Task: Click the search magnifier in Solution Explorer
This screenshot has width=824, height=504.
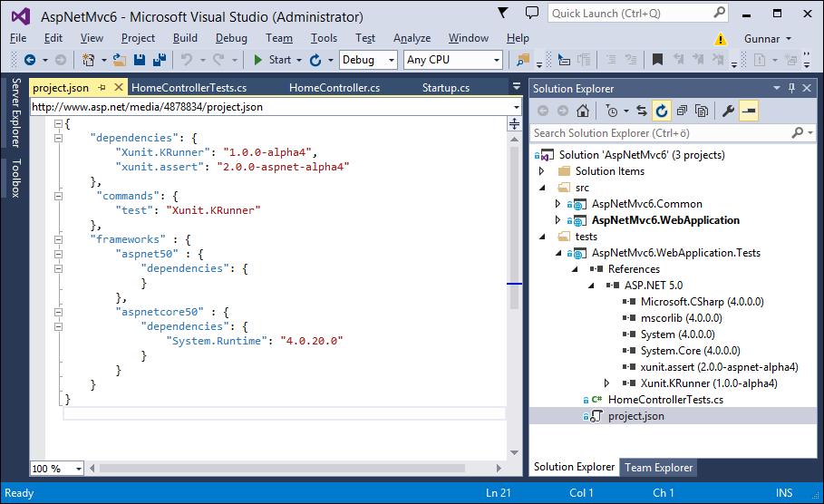Action: tap(797, 133)
